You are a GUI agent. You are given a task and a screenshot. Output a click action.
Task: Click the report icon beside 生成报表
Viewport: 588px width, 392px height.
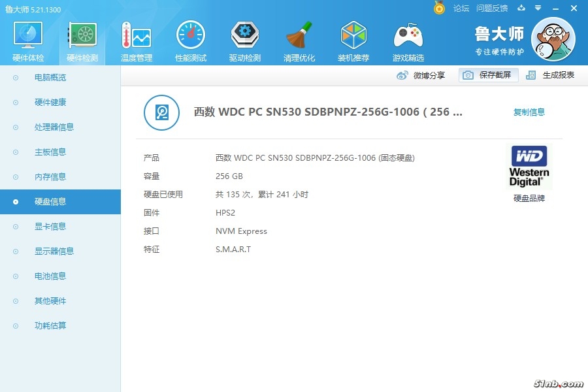click(531, 75)
